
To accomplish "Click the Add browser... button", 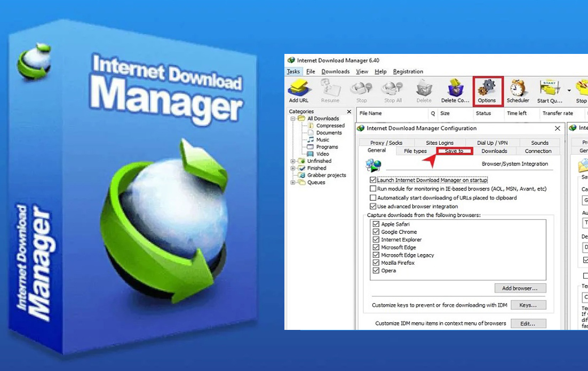I will [x=520, y=288].
